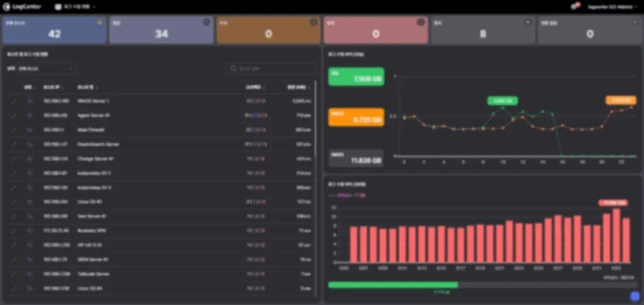Image resolution: width=644 pixels, height=305 pixels.
Task: Sort the table by the host name column
Action: click(88, 87)
